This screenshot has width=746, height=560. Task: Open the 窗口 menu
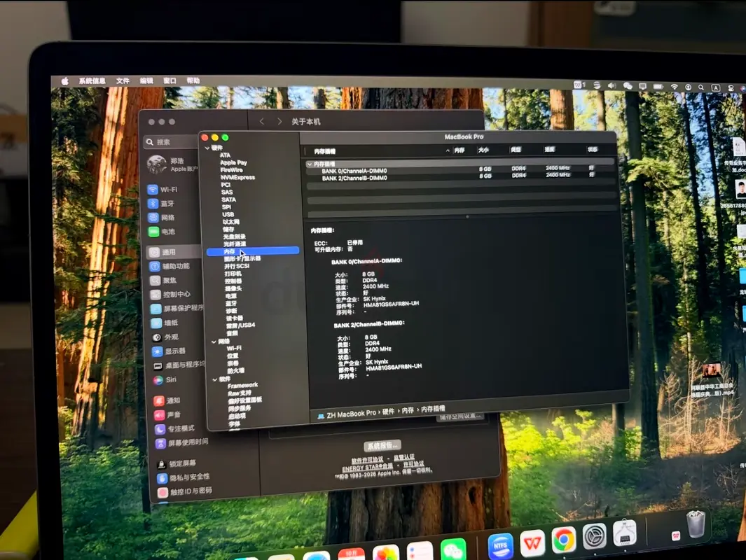tap(170, 80)
